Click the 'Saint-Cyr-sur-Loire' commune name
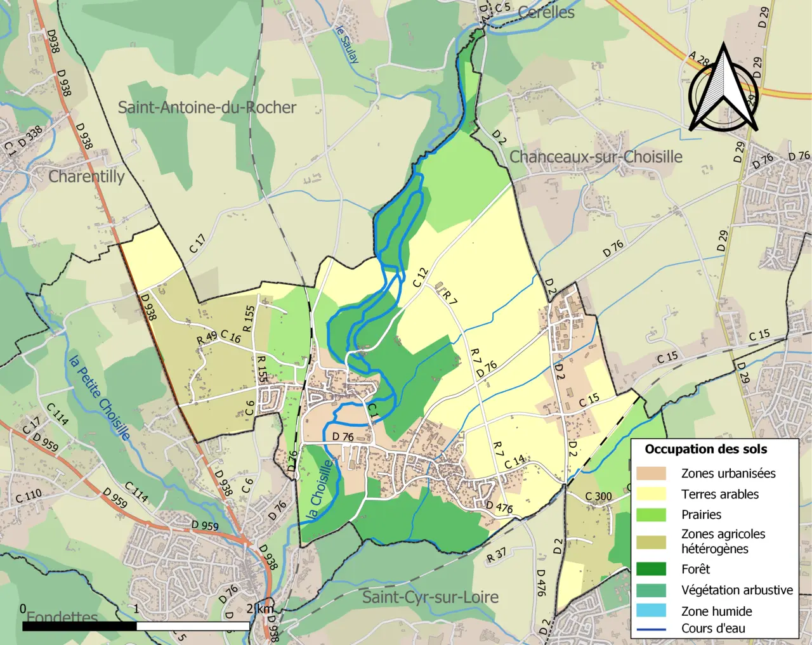Image resolution: width=812 pixels, height=645 pixels. [430, 597]
